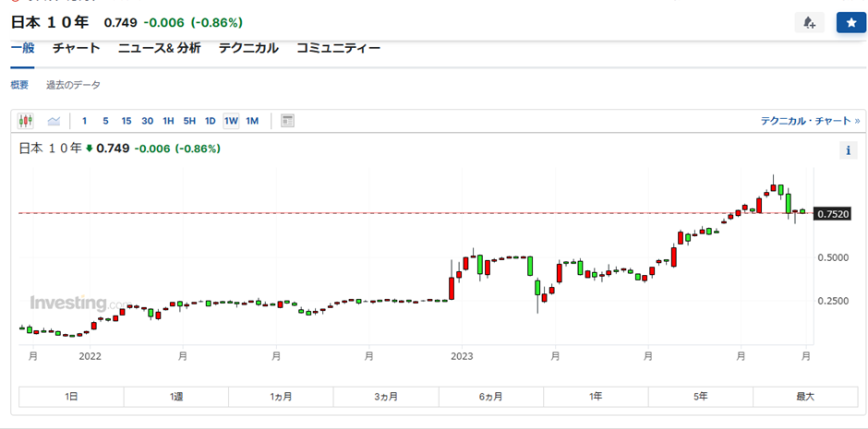Open the テクニカル tab
Screen dimensions: 868x429
[x=248, y=48]
